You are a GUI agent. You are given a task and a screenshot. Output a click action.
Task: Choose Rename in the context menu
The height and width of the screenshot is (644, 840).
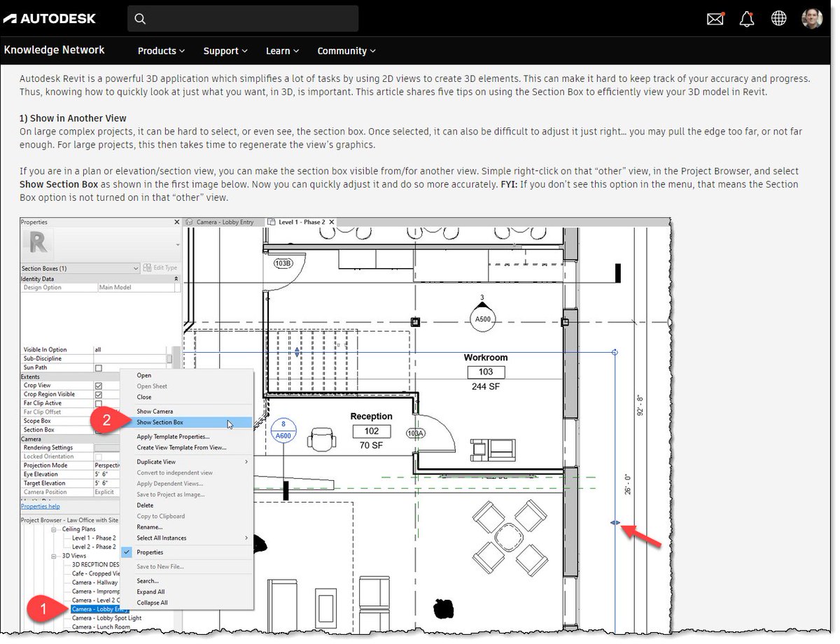tap(149, 527)
